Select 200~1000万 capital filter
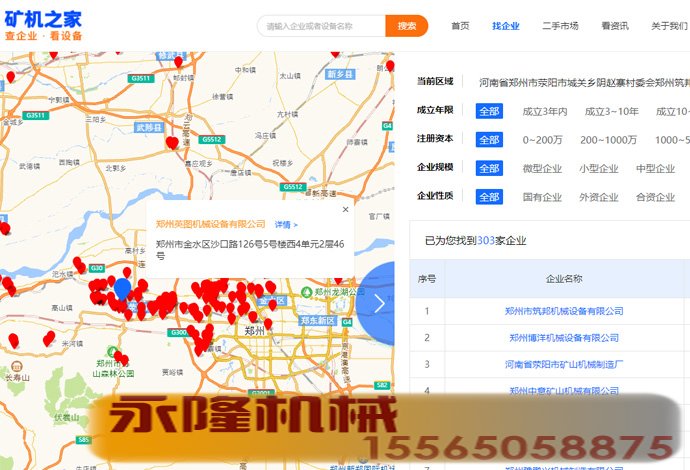This screenshot has width=690, height=470. pyautogui.click(x=608, y=140)
